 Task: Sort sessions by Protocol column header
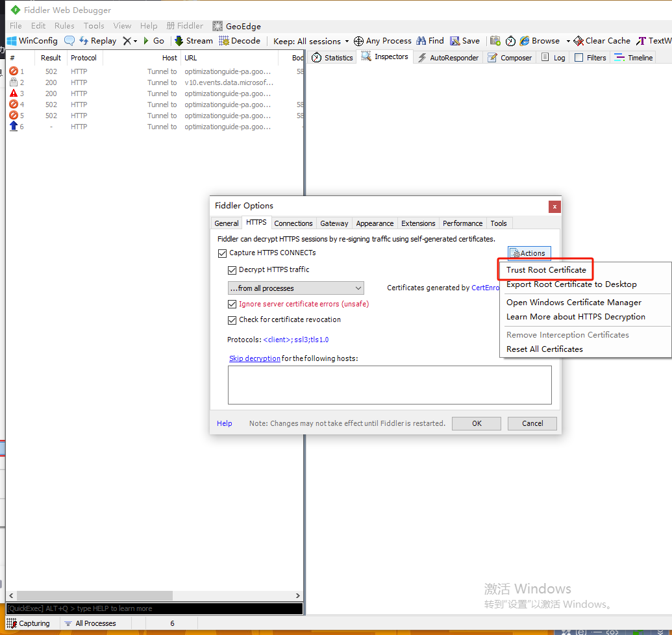(84, 58)
